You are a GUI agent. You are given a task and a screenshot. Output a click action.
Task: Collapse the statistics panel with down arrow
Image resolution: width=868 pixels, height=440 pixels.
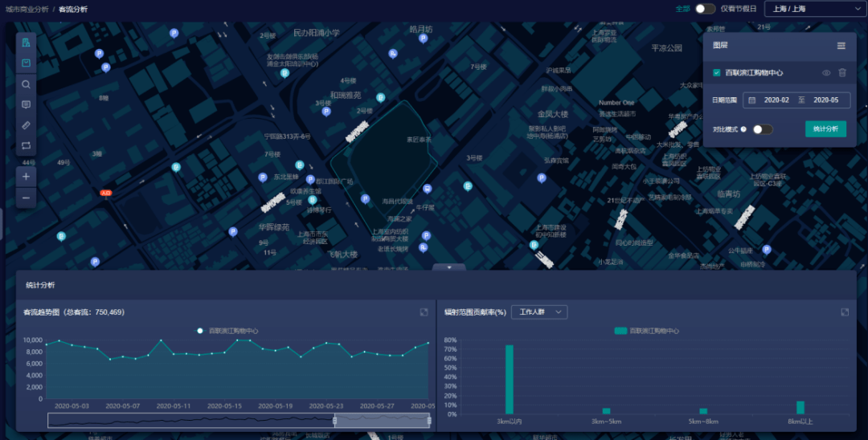tap(449, 267)
